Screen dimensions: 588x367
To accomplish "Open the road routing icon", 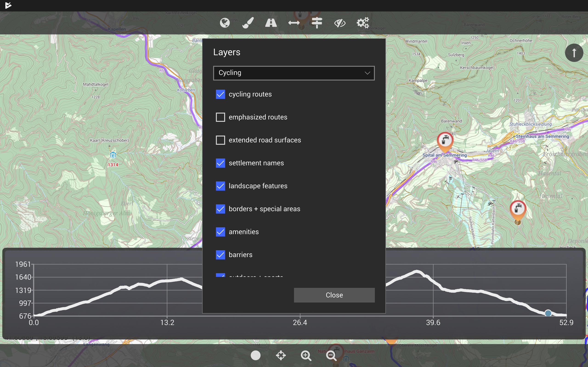I will pos(271,23).
